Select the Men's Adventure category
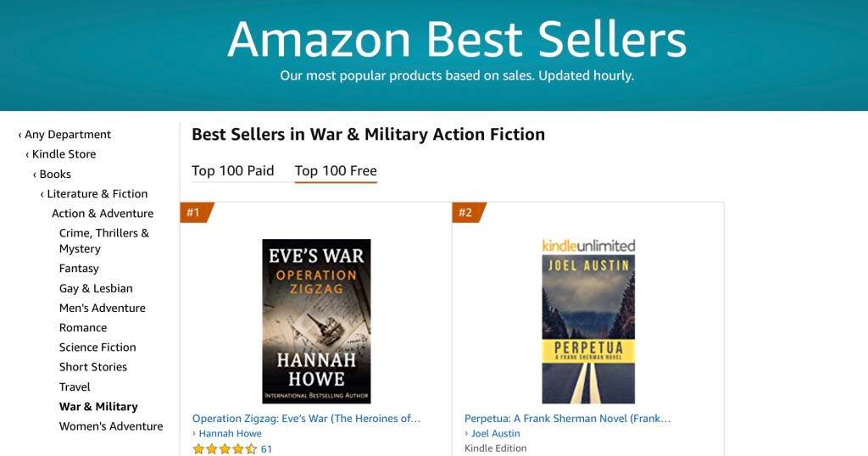 pyautogui.click(x=103, y=309)
